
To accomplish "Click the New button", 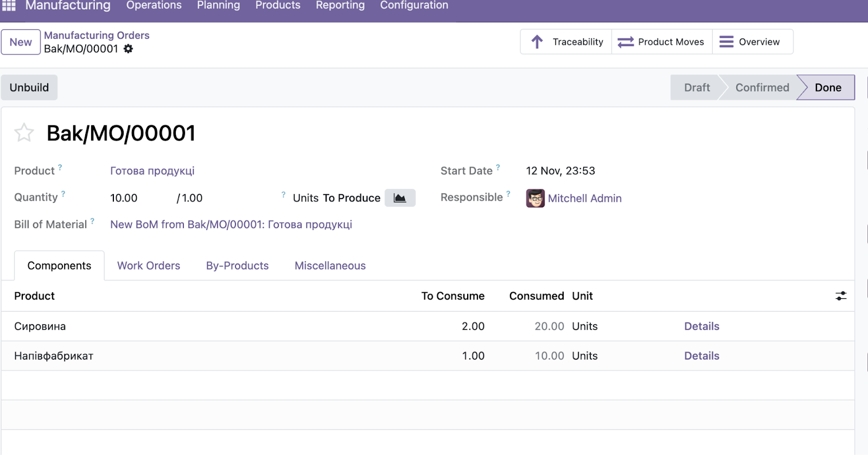I will tap(21, 42).
